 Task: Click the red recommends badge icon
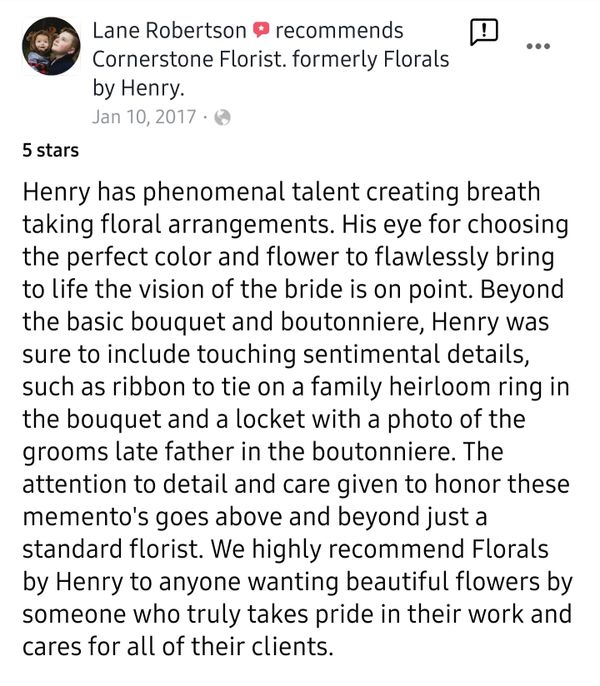(x=261, y=31)
